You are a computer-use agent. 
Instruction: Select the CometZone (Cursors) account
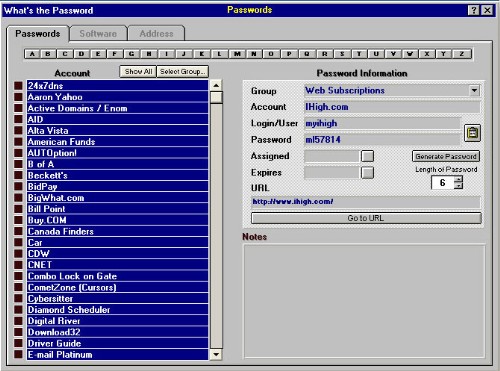[117, 287]
